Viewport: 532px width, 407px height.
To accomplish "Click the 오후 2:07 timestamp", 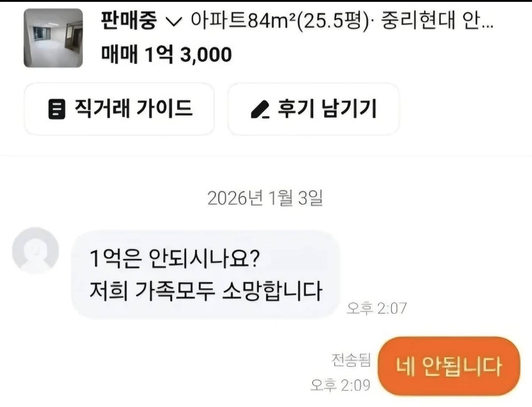I will pyautogui.click(x=376, y=308).
